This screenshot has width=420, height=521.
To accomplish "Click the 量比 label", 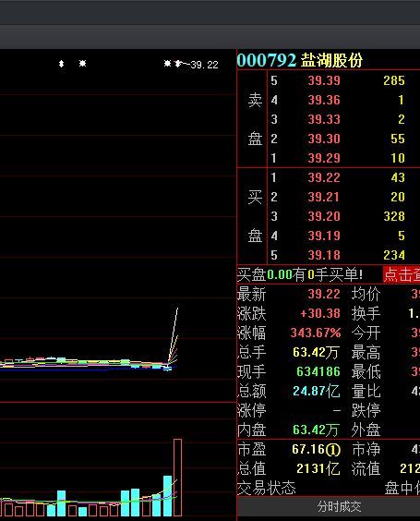I will point(366,391).
